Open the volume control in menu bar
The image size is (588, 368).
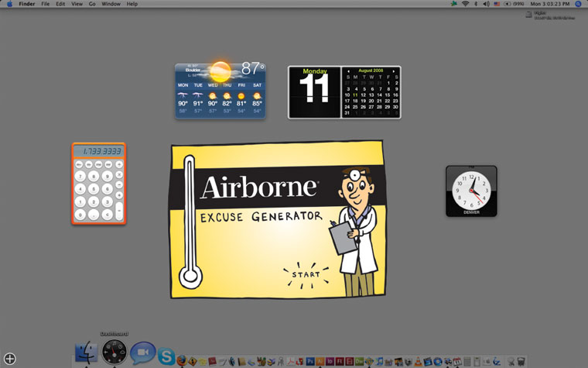click(x=486, y=4)
